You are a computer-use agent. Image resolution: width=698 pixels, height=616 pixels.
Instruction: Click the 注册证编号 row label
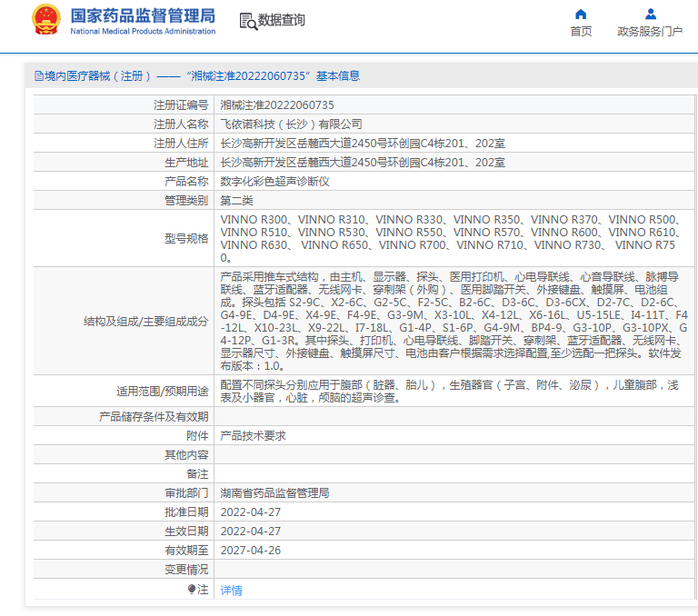pos(181,105)
